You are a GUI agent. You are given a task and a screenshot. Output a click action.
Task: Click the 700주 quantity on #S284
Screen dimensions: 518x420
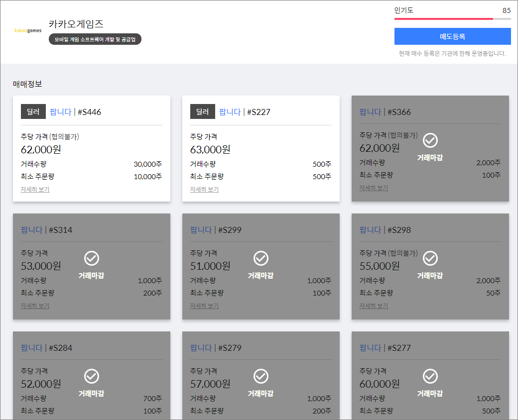152,399
